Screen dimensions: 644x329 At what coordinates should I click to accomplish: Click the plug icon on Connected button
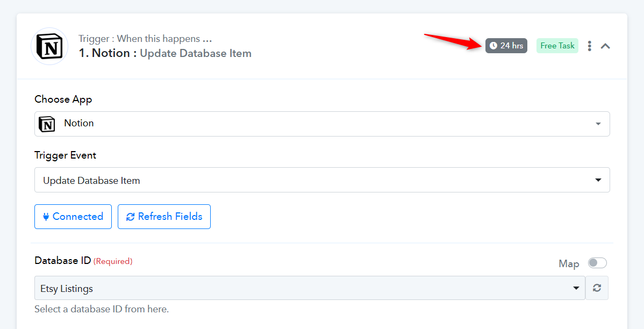click(x=46, y=217)
